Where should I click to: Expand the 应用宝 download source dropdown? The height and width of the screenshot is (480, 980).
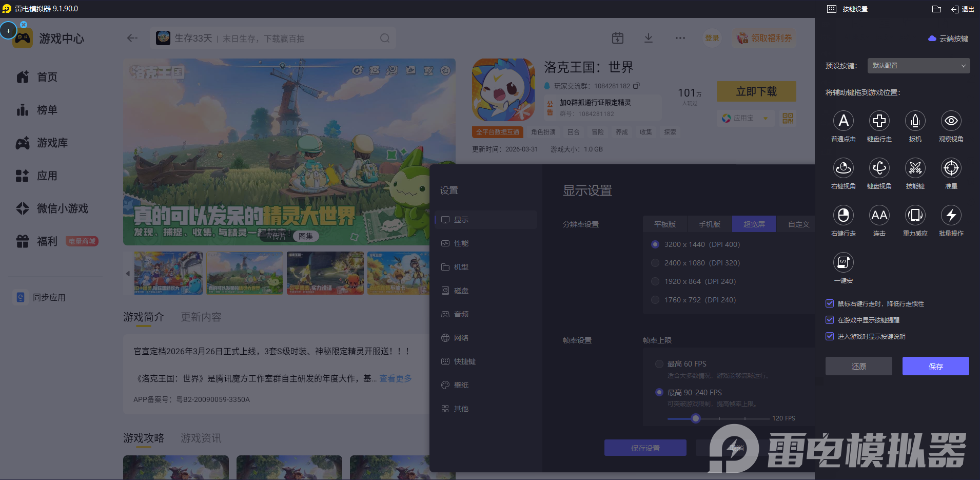tap(745, 118)
